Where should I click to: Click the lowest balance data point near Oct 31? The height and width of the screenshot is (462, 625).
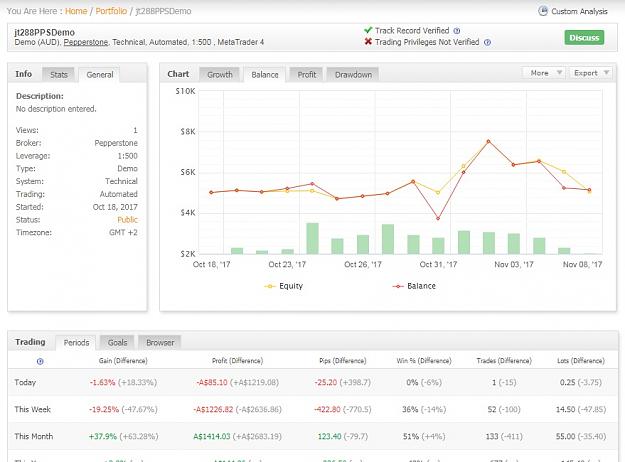pyautogui.click(x=438, y=218)
